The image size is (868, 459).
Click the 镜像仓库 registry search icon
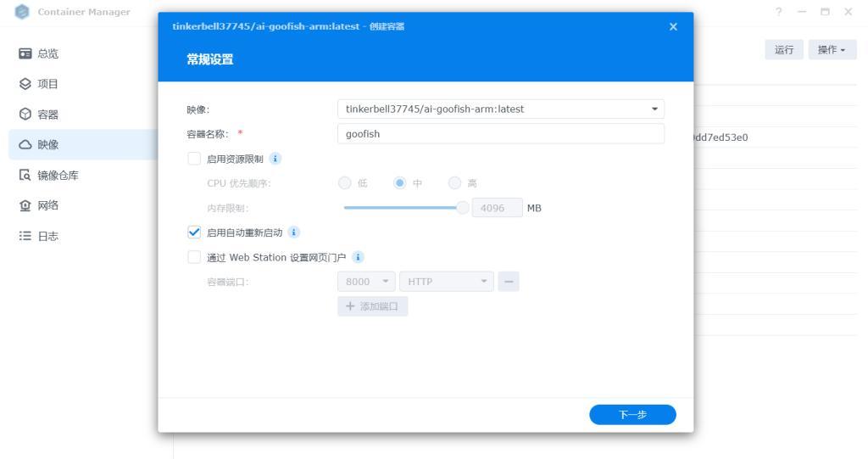pos(25,175)
